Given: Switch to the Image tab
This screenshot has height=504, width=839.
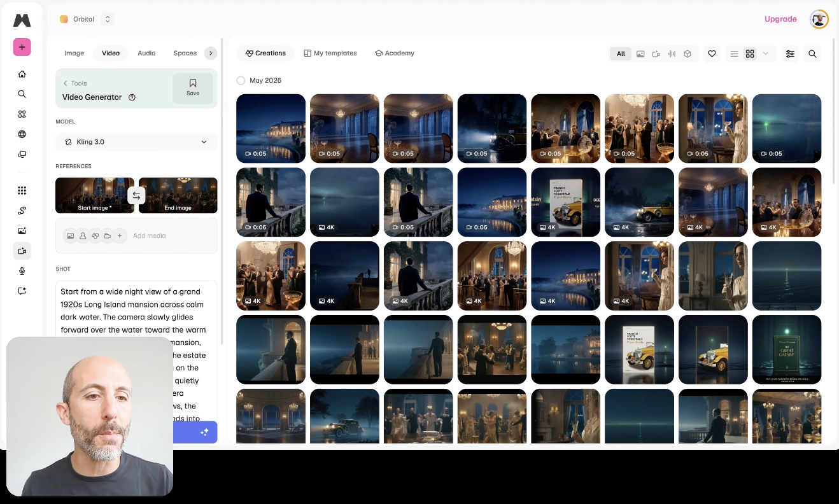Looking at the screenshot, I should point(74,53).
